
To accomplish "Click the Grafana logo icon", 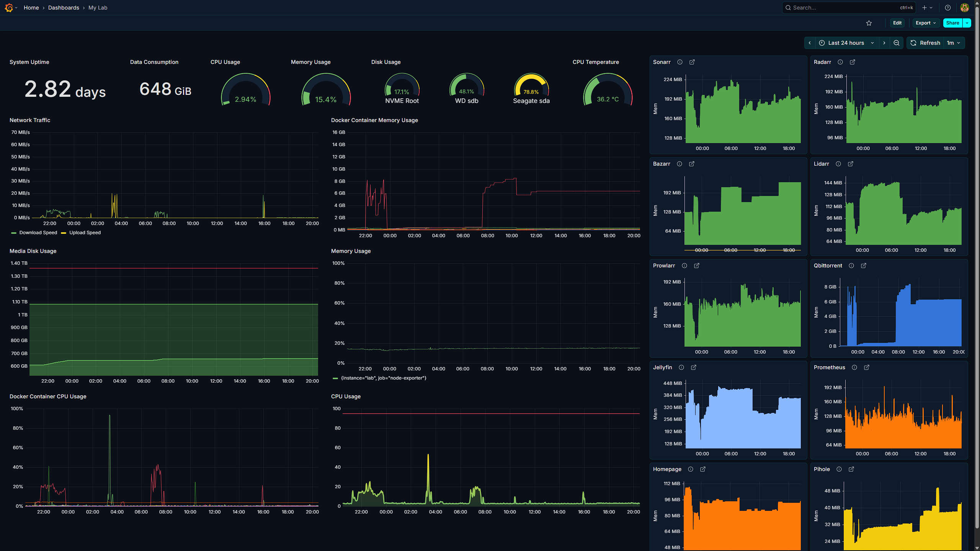I will pos(9,8).
